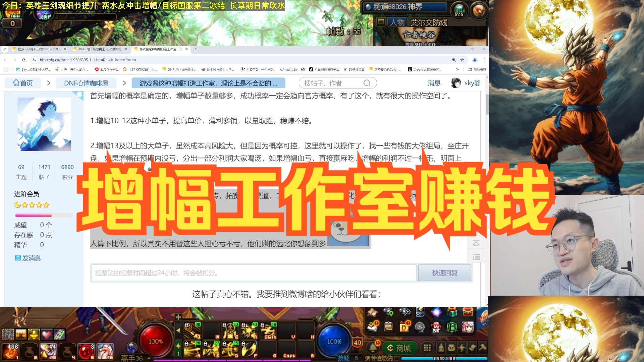Open the handheld game console icon
644x362 pixels.
420,312
